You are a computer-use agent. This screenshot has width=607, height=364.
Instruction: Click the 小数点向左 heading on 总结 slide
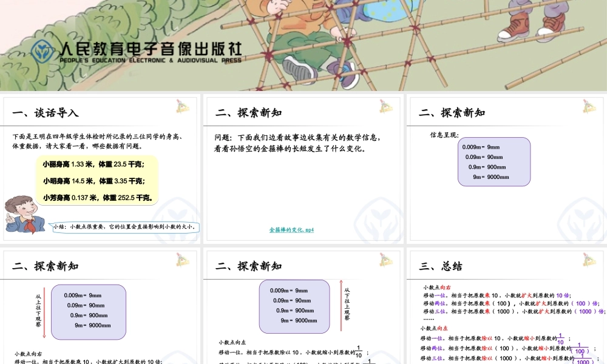(x=434, y=328)
